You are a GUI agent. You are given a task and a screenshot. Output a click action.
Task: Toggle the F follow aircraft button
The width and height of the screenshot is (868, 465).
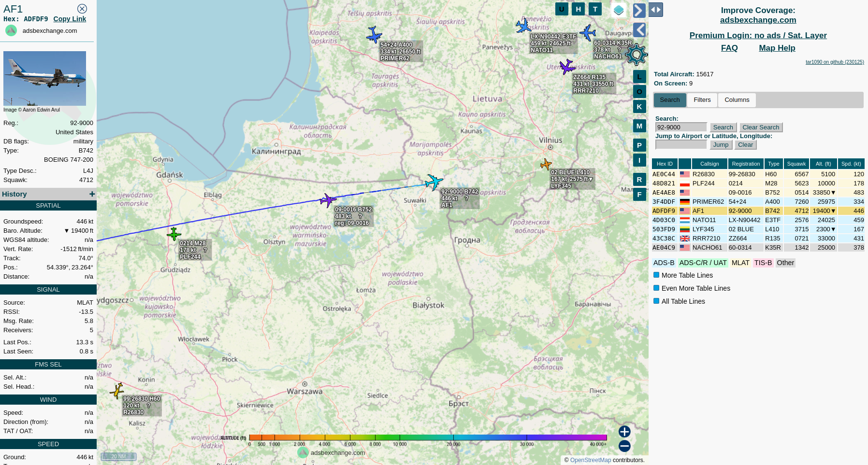(639, 194)
